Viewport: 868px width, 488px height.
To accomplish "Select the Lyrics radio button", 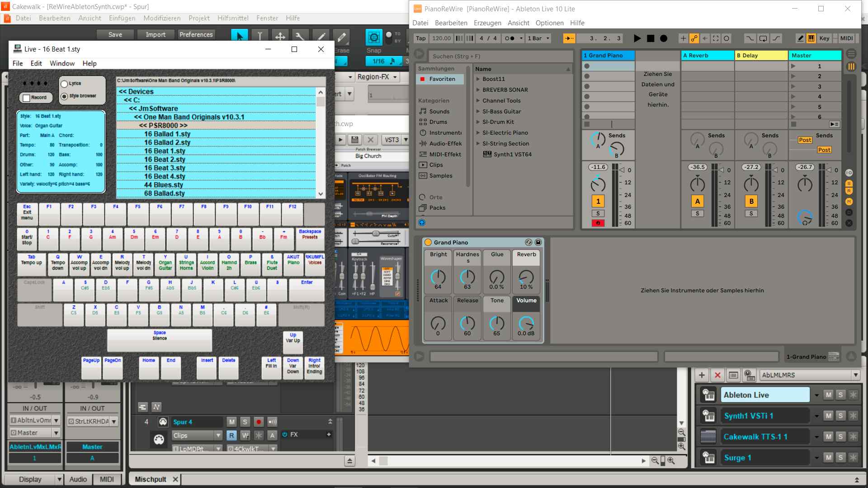I will coord(64,84).
